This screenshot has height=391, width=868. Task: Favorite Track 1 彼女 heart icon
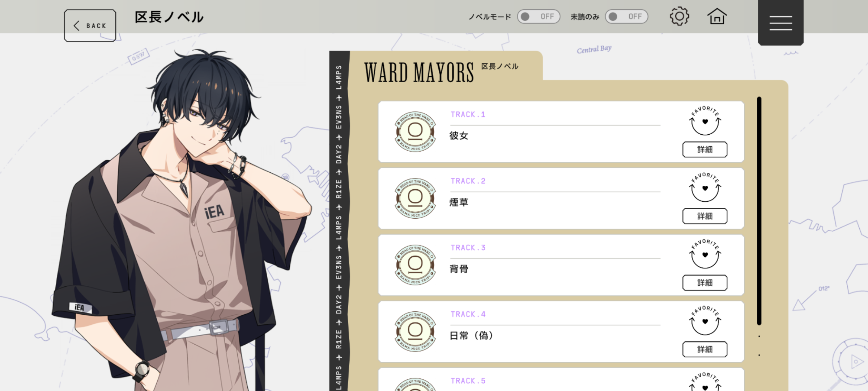(x=705, y=121)
